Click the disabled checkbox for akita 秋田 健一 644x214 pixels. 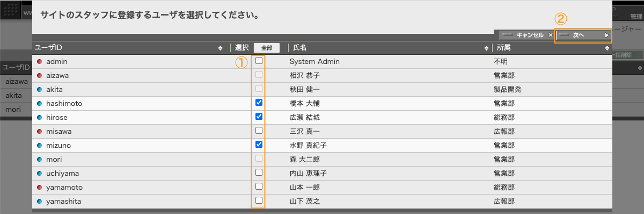[259, 88]
